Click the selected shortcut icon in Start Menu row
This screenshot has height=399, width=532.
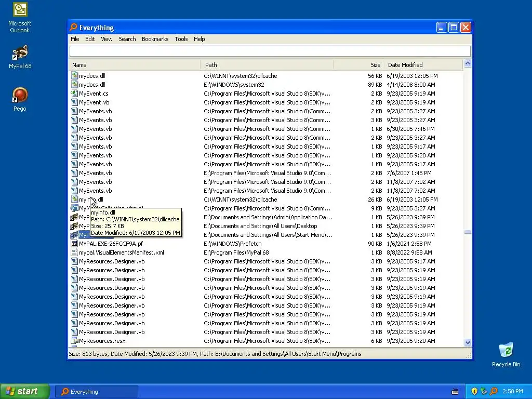(74, 235)
